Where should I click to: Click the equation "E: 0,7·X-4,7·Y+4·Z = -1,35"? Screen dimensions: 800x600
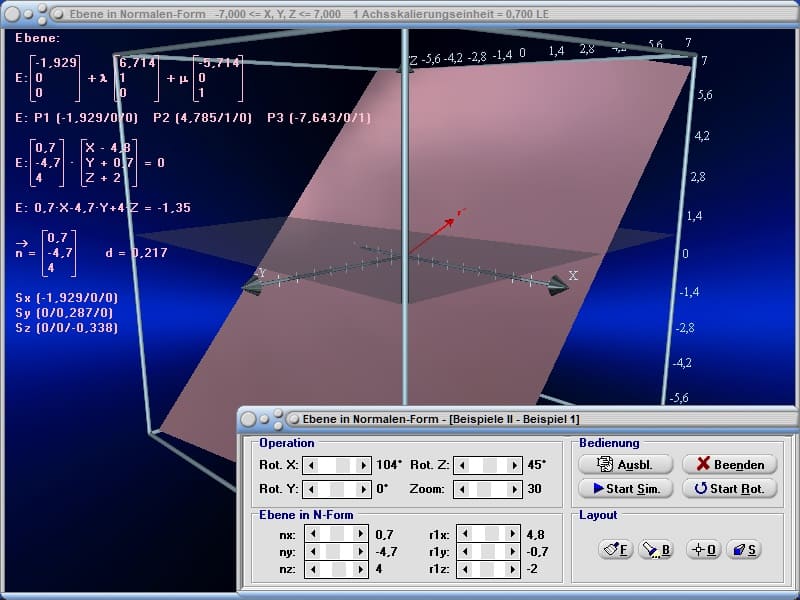coord(103,208)
